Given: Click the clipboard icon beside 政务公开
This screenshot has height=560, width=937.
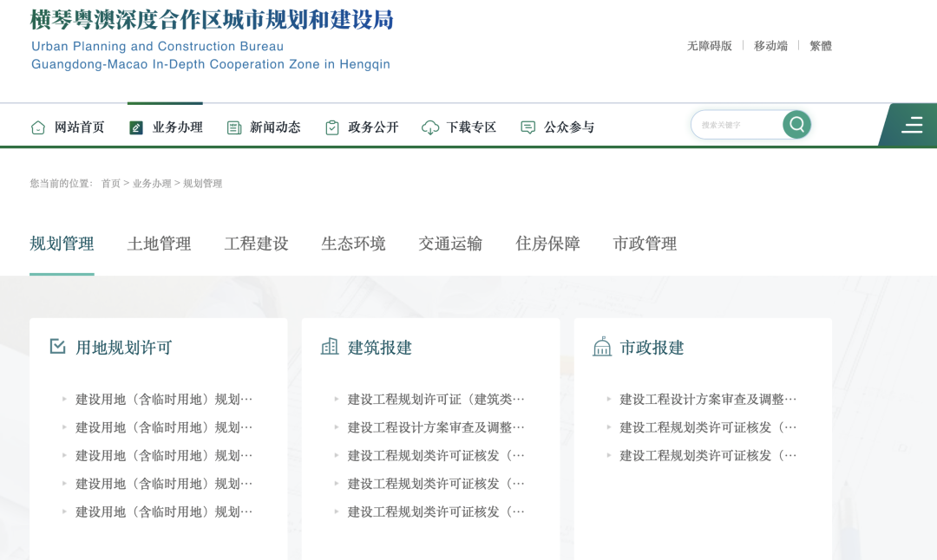Looking at the screenshot, I should (332, 127).
